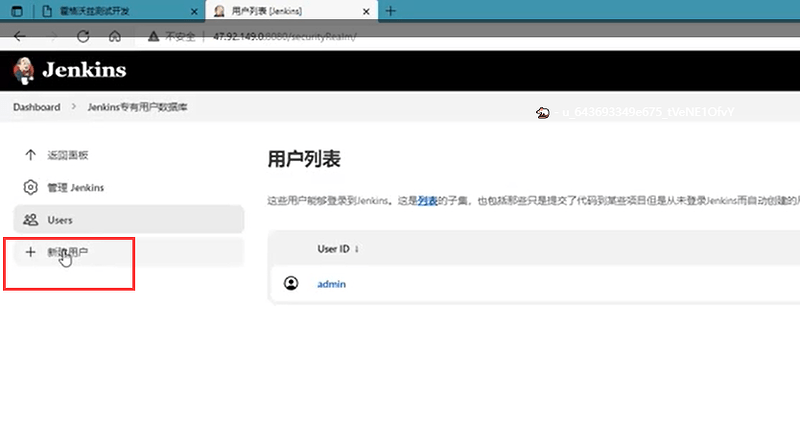The height and width of the screenshot is (423, 800).
Task: Refresh the current page
Action: [x=83, y=36]
